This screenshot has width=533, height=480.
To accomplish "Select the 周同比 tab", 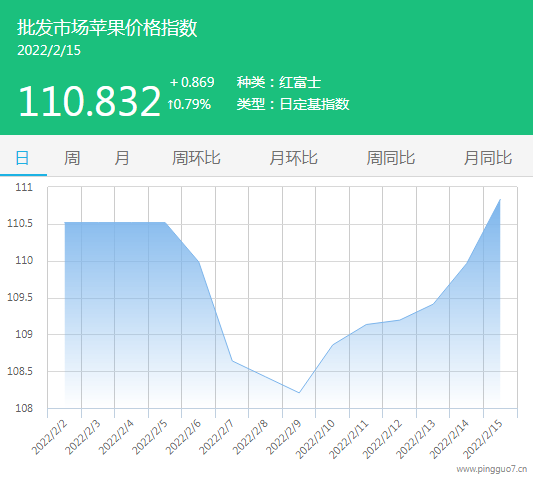I will pyautogui.click(x=391, y=158).
